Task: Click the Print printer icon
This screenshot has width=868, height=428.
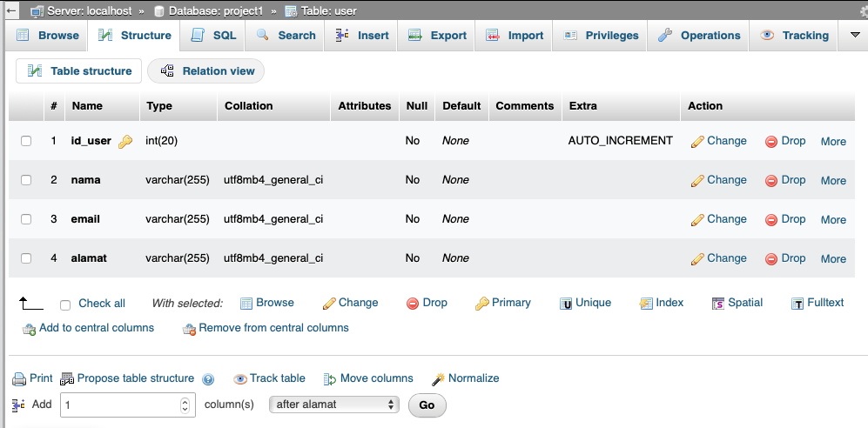Action: tap(19, 379)
